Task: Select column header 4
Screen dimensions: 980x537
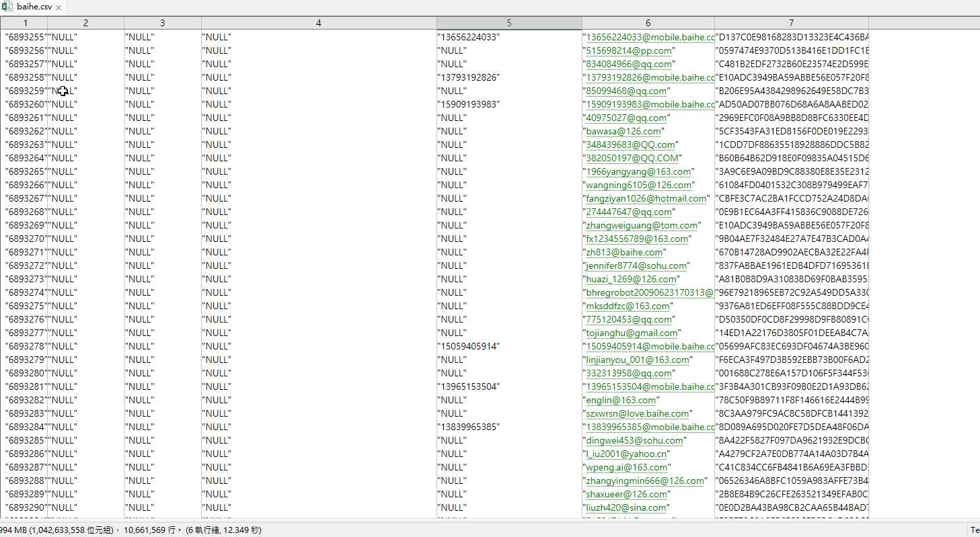Action: [318, 23]
